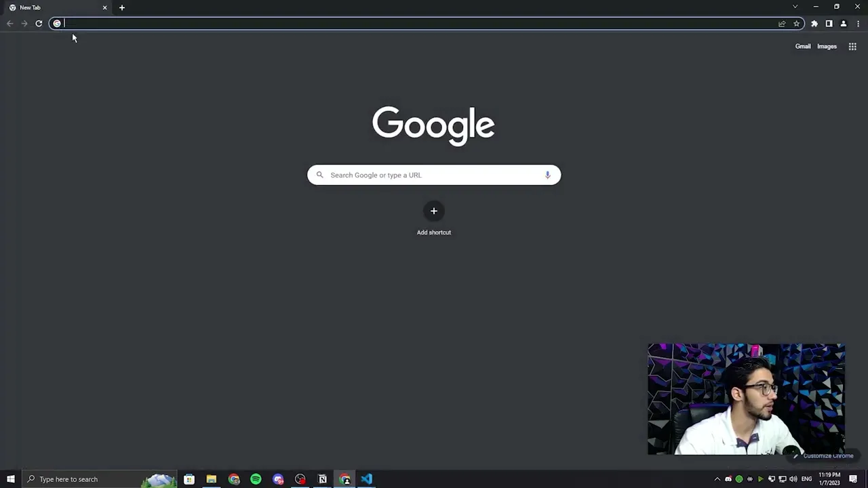868x488 pixels.
Task: Show hidden system tray icons
Action: pos(717,479)
